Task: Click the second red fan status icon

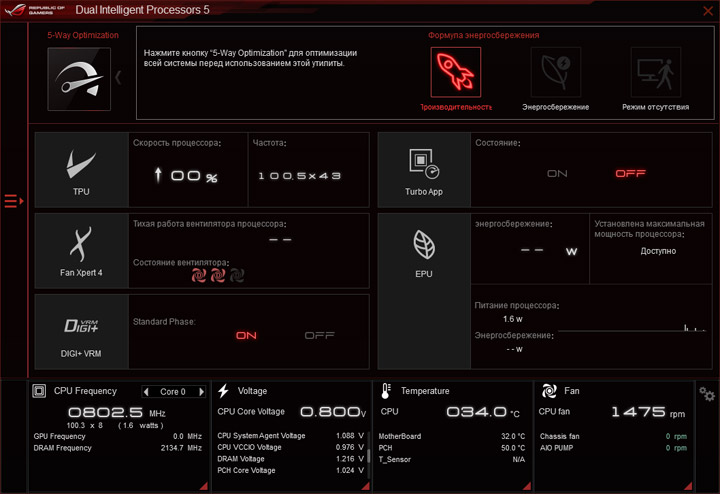Action: (218, 275)
